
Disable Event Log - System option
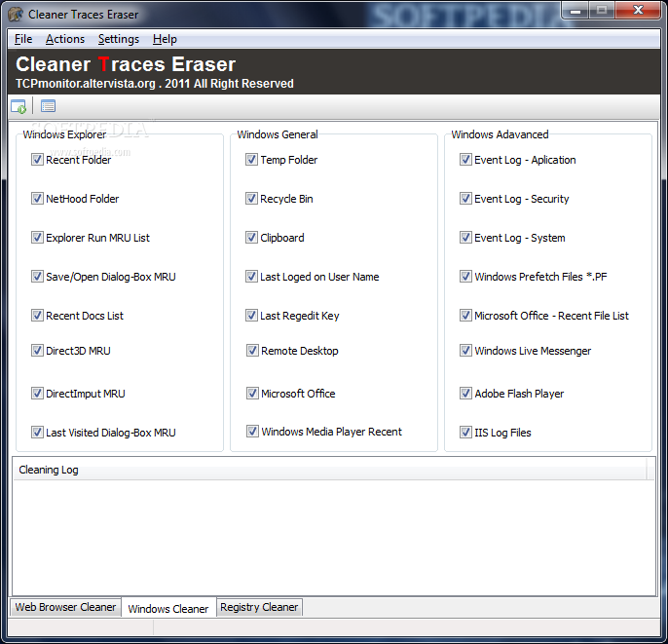(465, 238)
